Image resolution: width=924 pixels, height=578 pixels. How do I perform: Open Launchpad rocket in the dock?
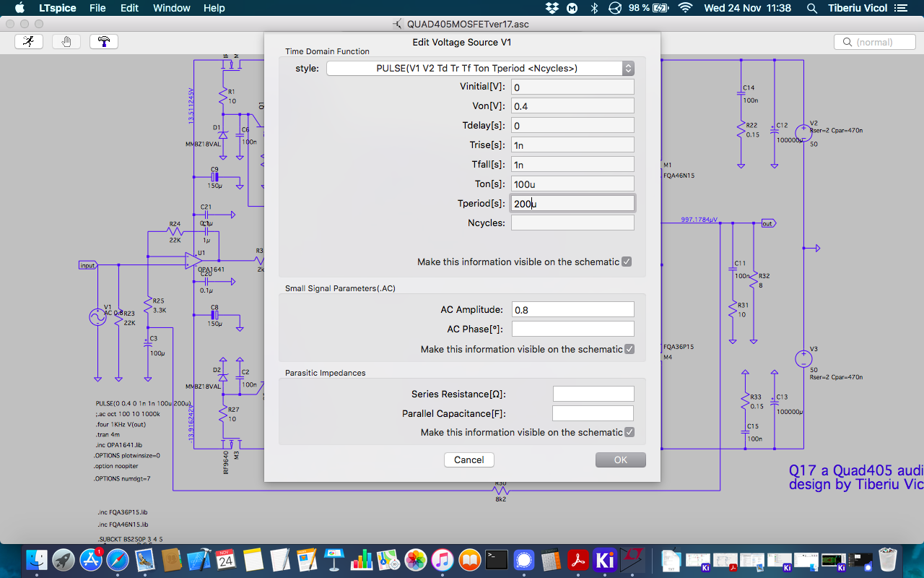[64, 559]
